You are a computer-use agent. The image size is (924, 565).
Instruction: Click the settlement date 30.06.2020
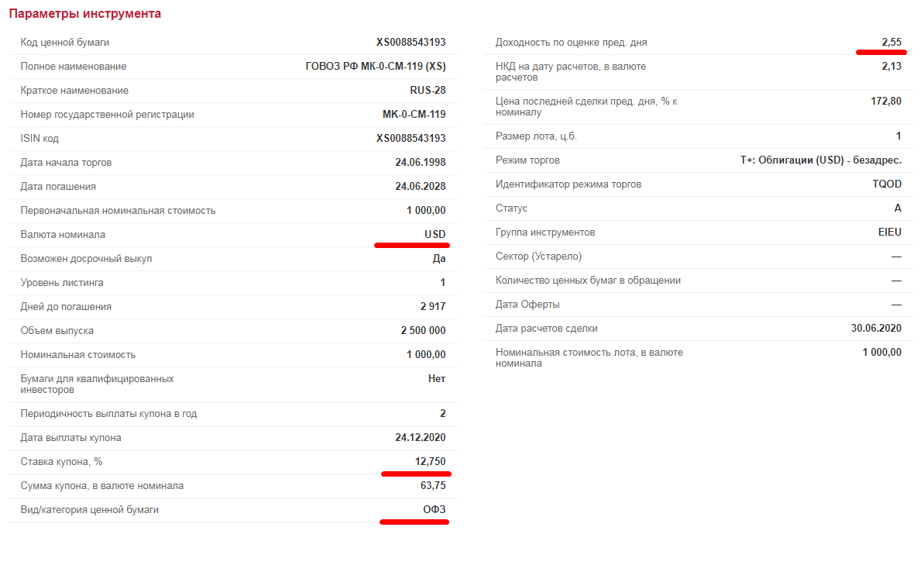pyautogui.click(x=876, y=329)
